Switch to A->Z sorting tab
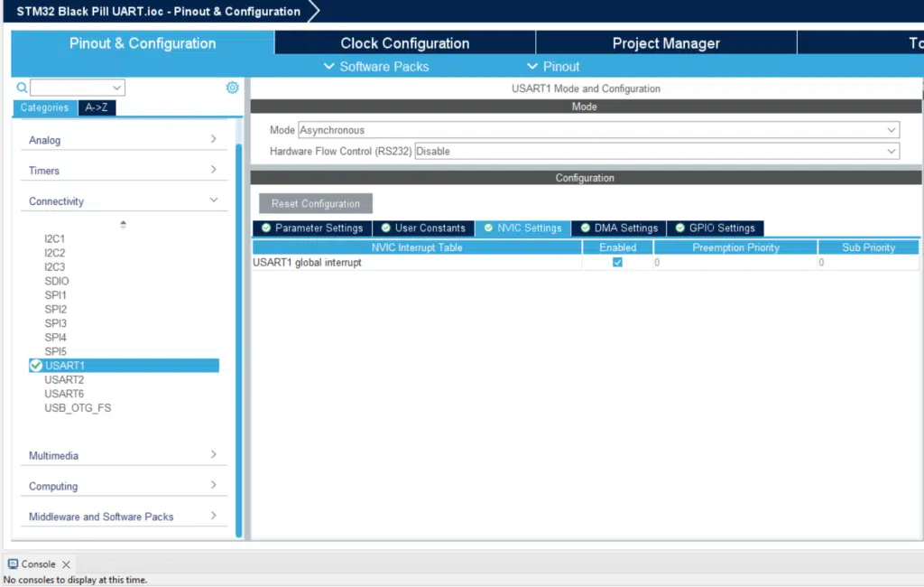The width and height of the screenshot is (924, 587). (97, 107)
